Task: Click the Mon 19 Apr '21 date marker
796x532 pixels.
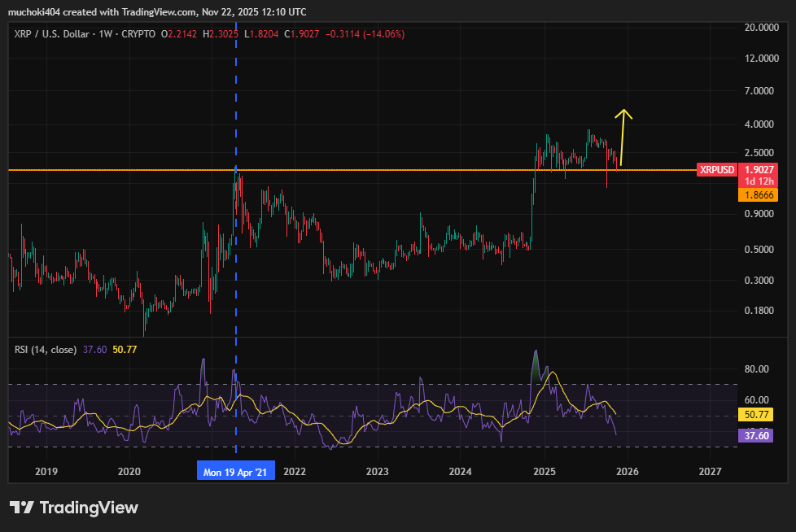Action: pos(235,470)
